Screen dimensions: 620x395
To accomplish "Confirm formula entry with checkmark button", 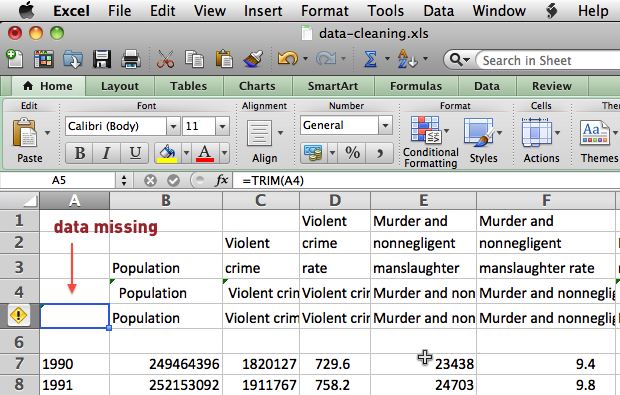I will pos(173,181).
